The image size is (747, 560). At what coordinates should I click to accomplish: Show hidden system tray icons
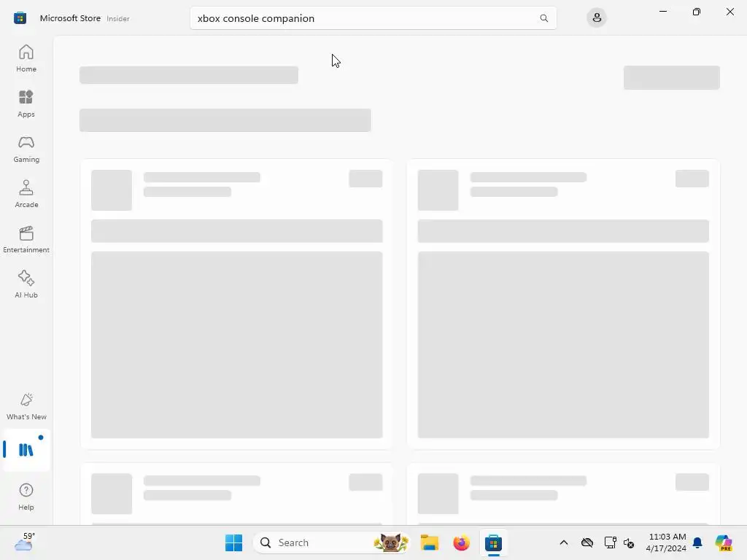564,542
